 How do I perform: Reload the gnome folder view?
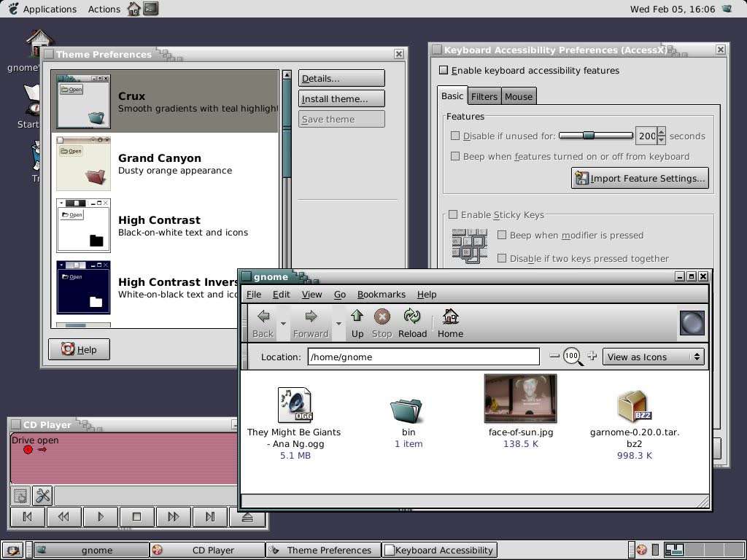[x=412, y=323]
